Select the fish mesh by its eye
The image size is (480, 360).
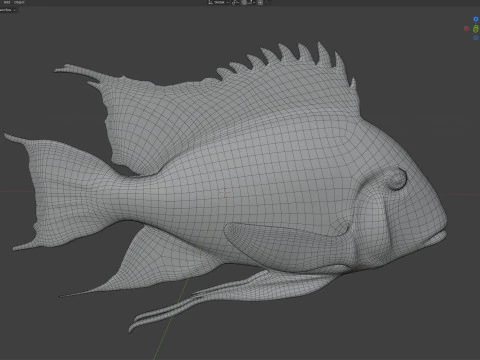pyautogui.click(x=397, y=179)
